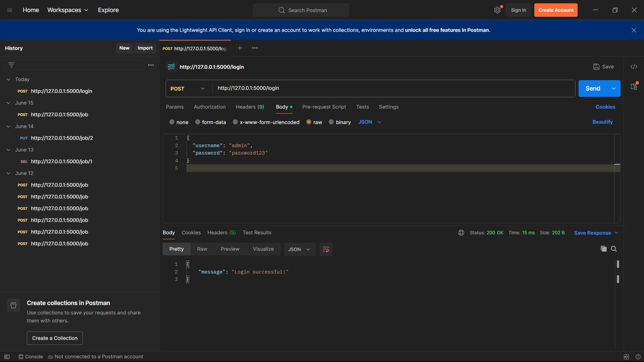This screenshot has height=362, width=644.
Task: Click the Create Account button
Action: (x=556, y=10)
